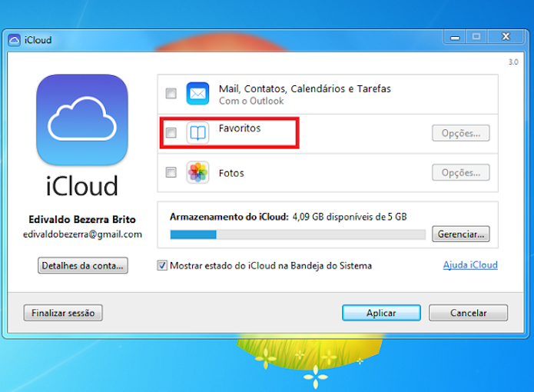Screen dimensions: 534x392
Task: Click the large iCloud cloud logo
Action: click(82, 120)
